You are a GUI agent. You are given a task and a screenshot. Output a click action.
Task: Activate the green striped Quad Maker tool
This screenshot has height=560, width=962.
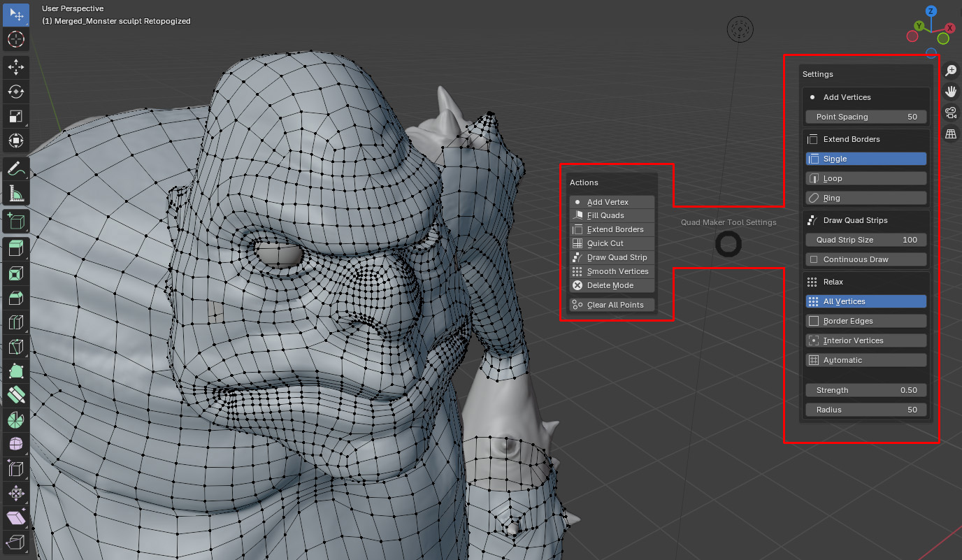tap(16, 396)
